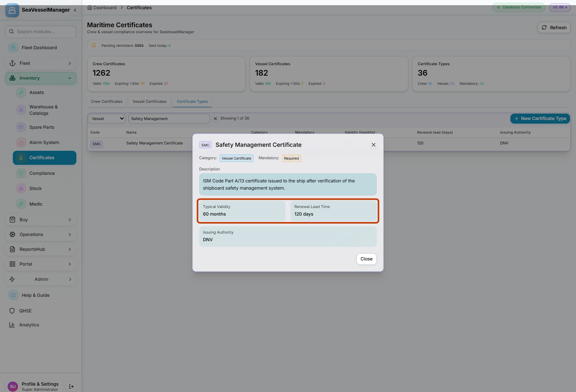This screenshot has height=392, width=576.
Task: Click the logout icon near profile
Action: [71, 386]
